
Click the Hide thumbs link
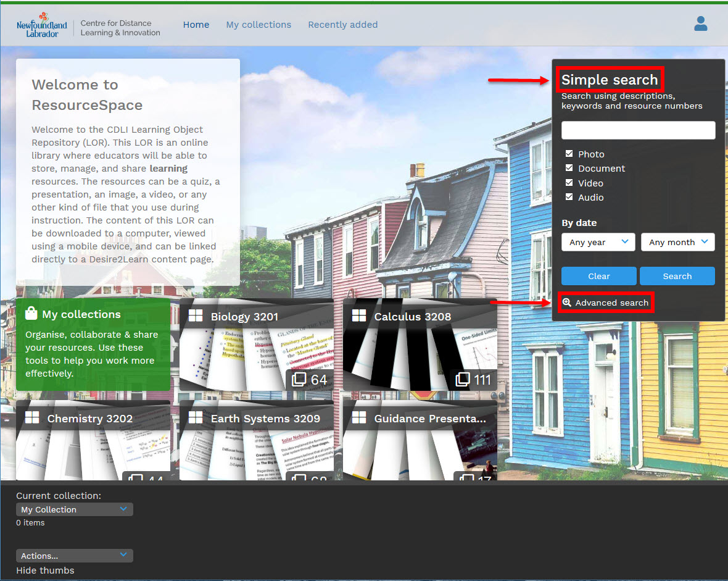45,571
